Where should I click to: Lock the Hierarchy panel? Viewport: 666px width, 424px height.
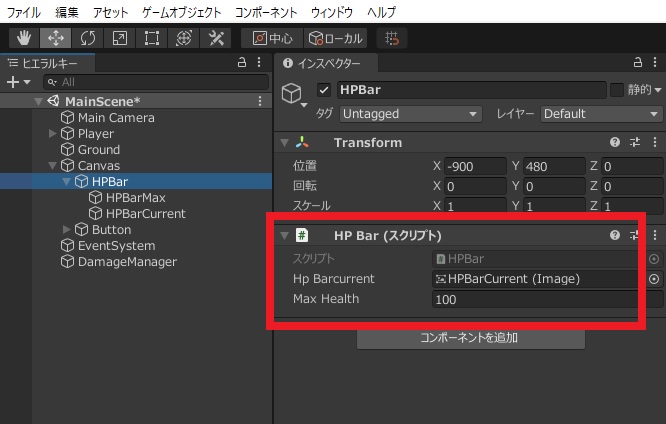pyautogui.click(x=242, y=63)
